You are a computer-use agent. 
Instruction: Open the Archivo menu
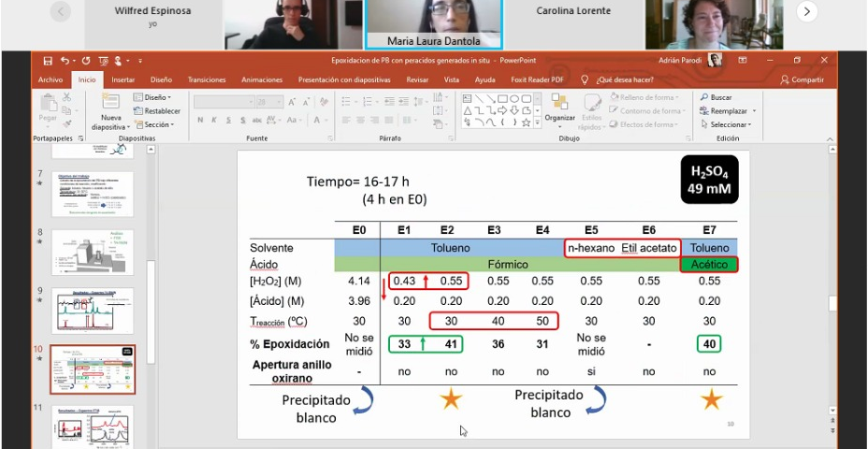click(51, 80)
